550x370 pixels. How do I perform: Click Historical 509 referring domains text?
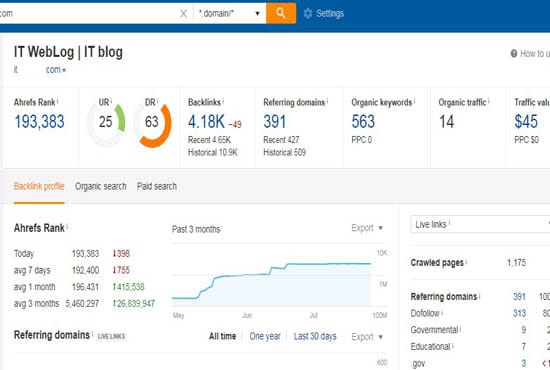click(284, 153)
